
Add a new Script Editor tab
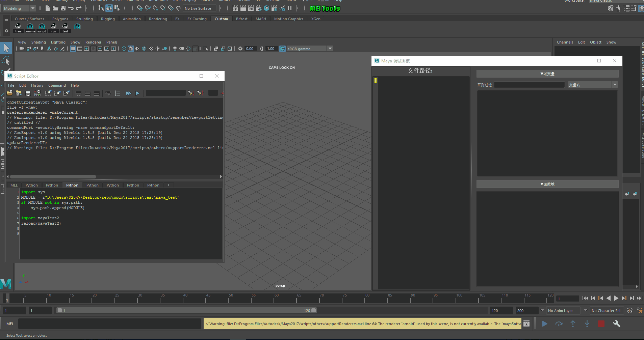point(169,185)
